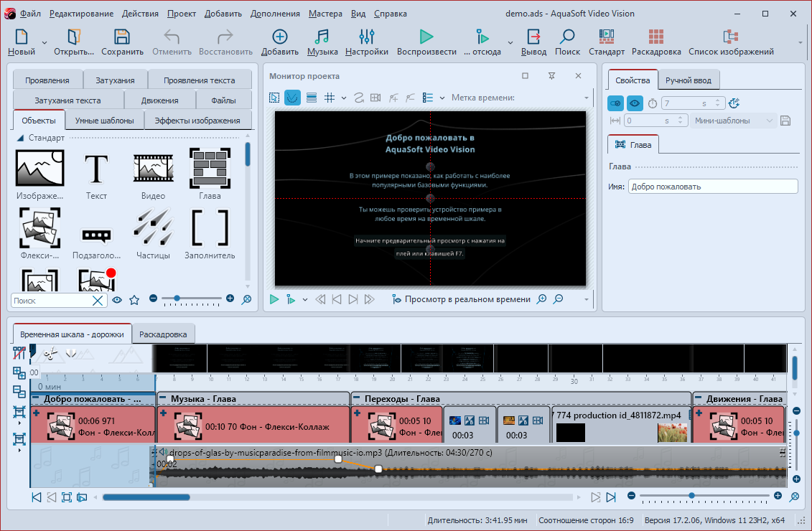Toggle the eye visibility icon in properties
Screen dimensions: 812x531
pyautogui.click(x=635, y=103)
